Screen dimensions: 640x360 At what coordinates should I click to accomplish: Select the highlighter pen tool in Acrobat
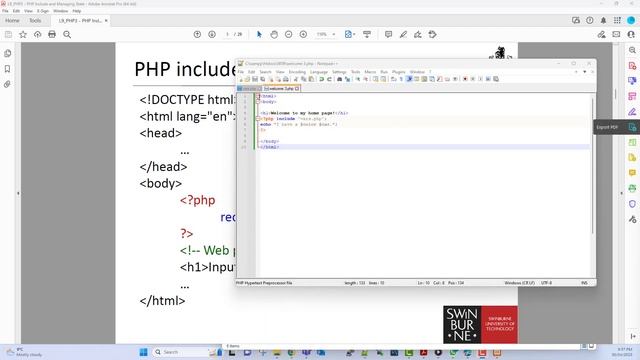click(403, 35)
